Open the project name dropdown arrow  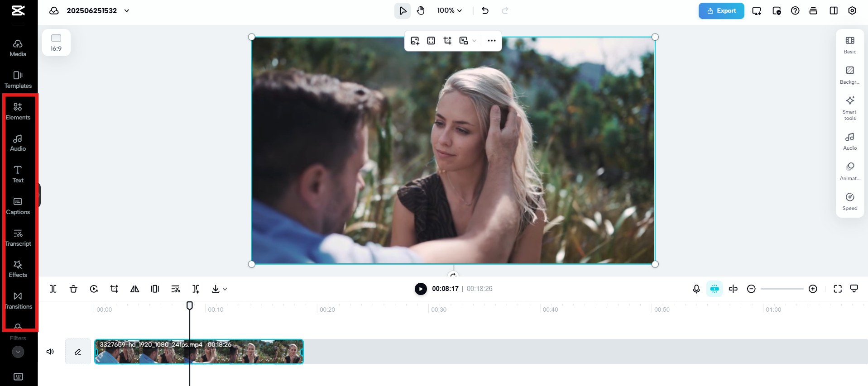pos(127,10)
